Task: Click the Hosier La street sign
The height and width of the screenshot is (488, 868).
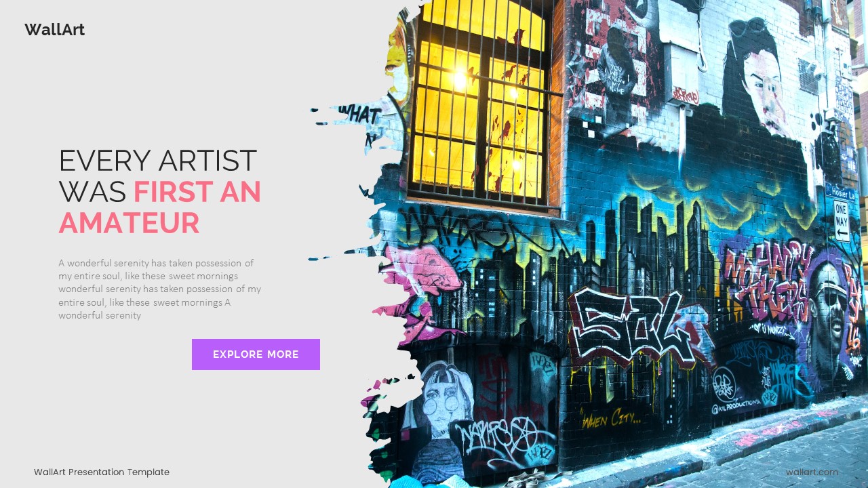Action: [x=841, y=192]
